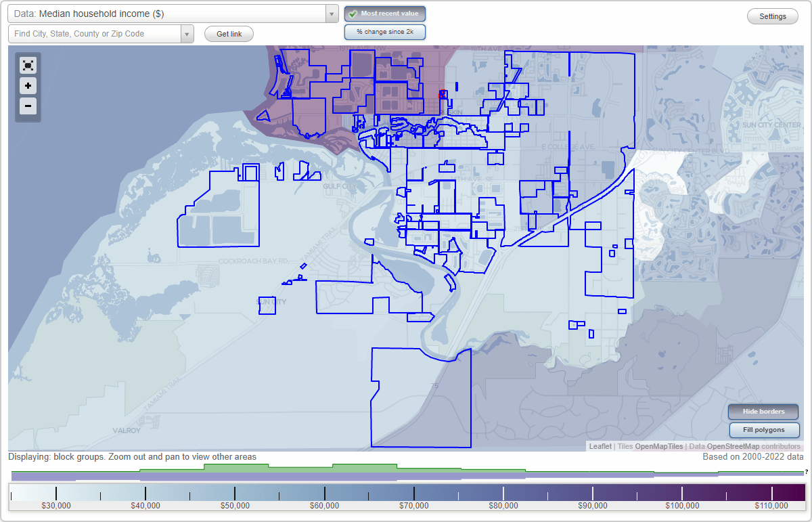Expand the location search dropdown arrow
The width and height of the screenshot is (812, 522).
tap(187, 34)
